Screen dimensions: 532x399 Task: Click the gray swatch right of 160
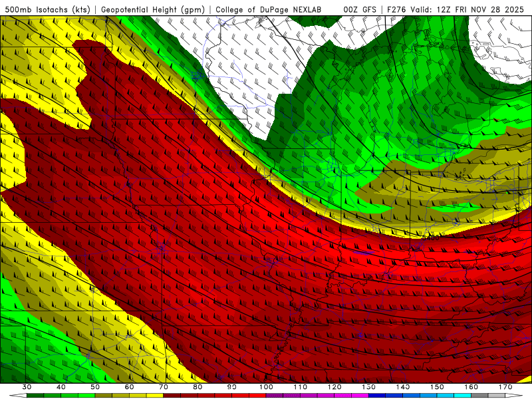[x=479, y=396]
